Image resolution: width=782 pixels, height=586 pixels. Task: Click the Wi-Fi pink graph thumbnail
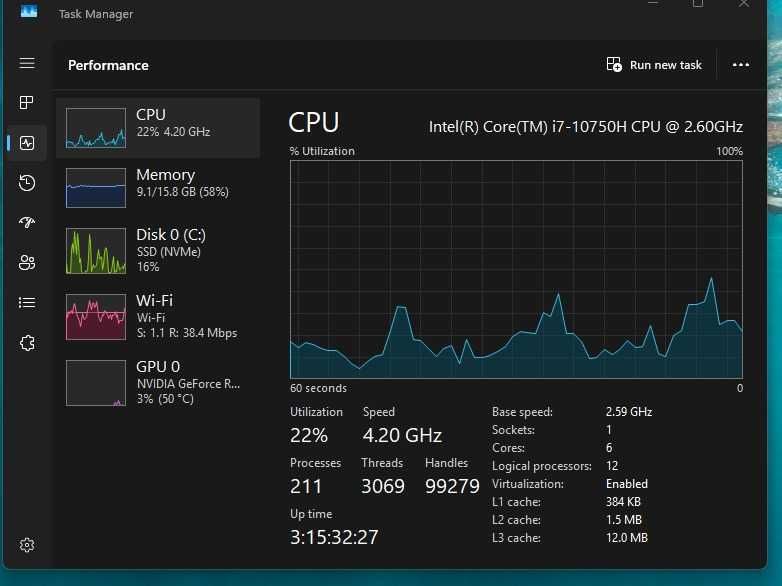click(96, 317)
